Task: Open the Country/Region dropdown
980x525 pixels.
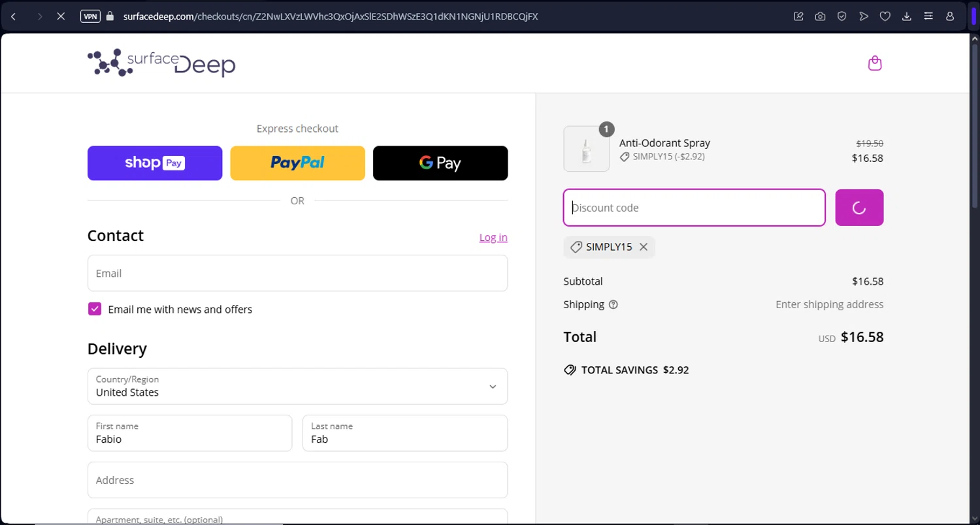Action: 297,386
